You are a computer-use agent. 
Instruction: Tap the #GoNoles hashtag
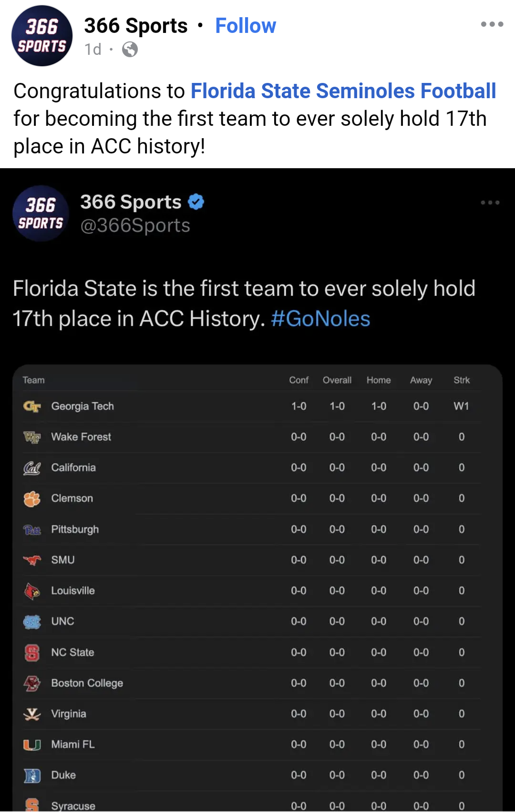[x=320, y=319]
